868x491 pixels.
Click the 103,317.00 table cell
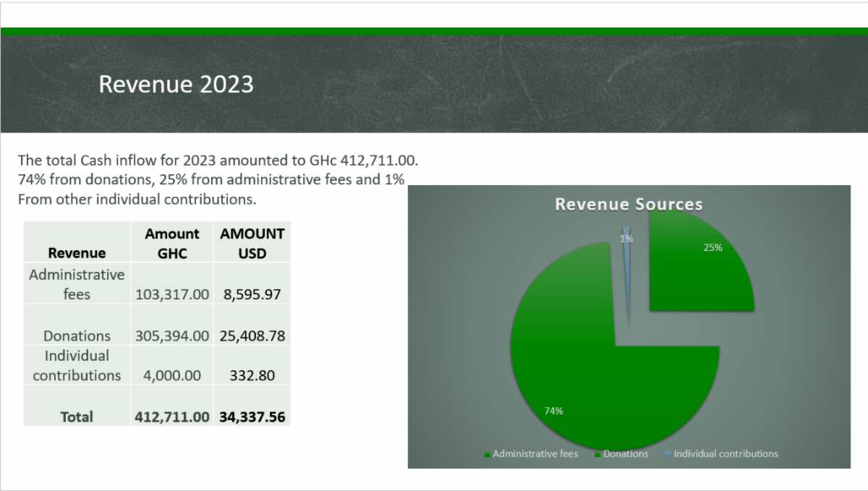click(171, 294)
